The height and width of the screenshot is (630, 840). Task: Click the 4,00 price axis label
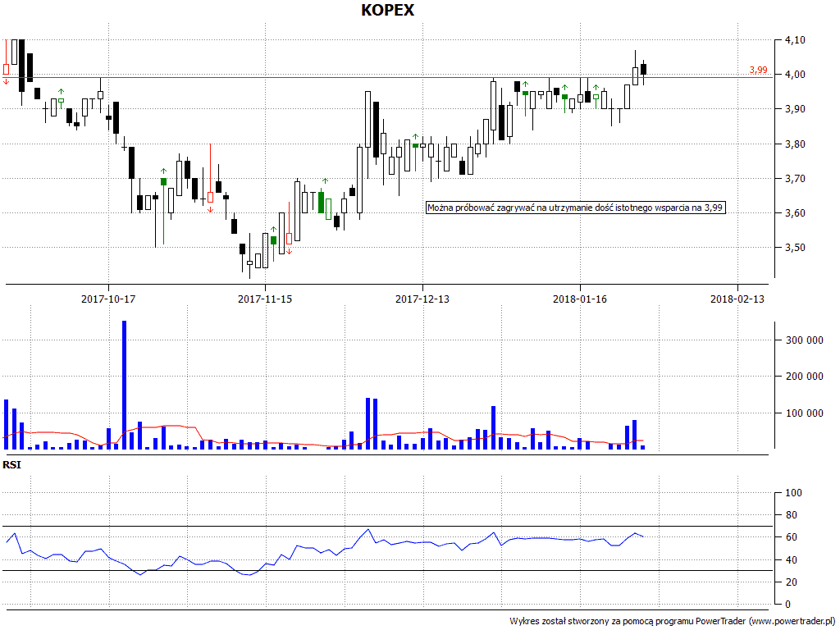coord(795,75)
